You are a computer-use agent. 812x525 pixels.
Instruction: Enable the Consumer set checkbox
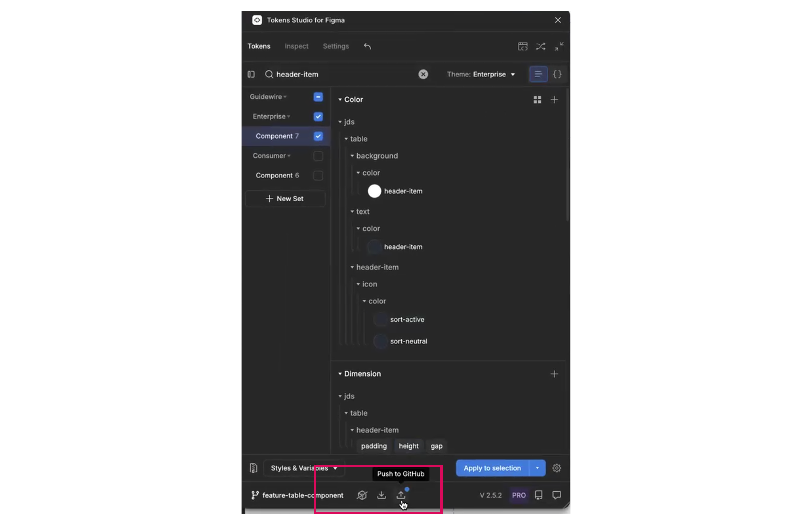(x=318, y=156)
